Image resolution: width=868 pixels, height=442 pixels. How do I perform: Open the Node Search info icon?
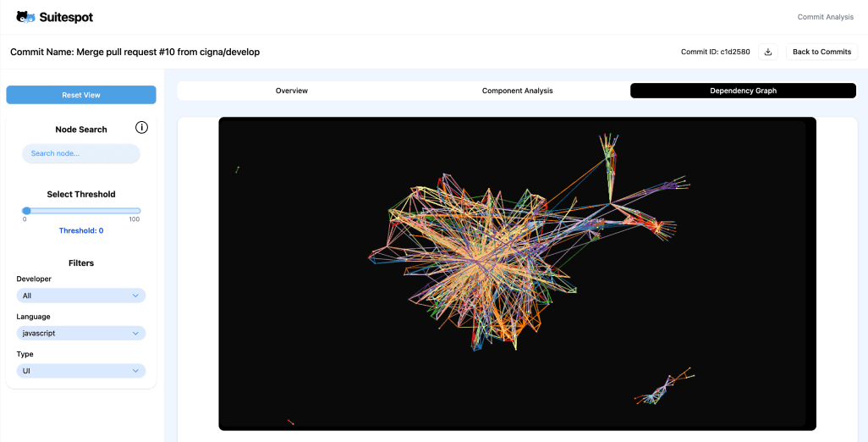142,128
